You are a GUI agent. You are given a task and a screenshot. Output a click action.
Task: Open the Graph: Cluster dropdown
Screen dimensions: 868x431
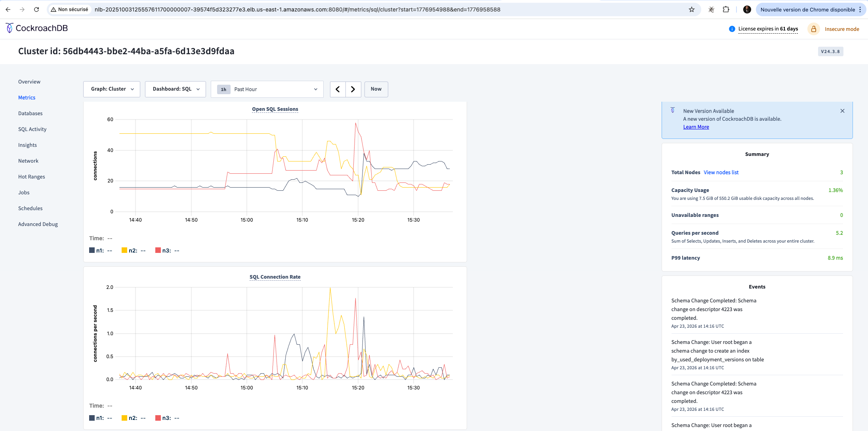coord(111,89)
